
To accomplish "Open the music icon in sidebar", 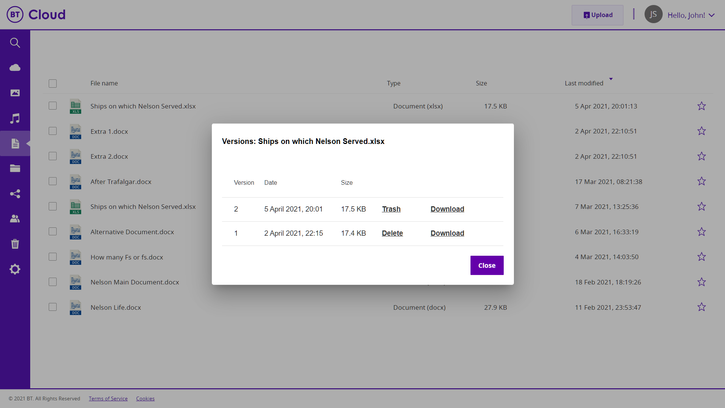I will 15,118.
